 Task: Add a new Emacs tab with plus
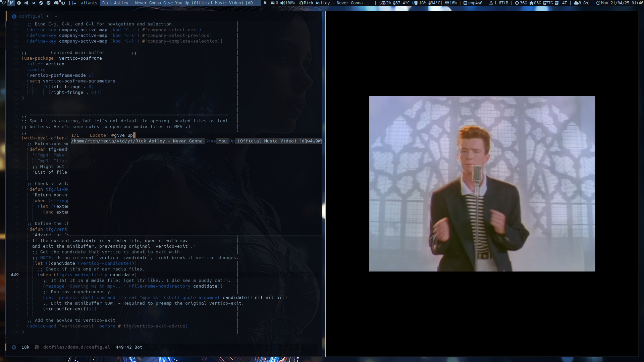click(56, 16)
